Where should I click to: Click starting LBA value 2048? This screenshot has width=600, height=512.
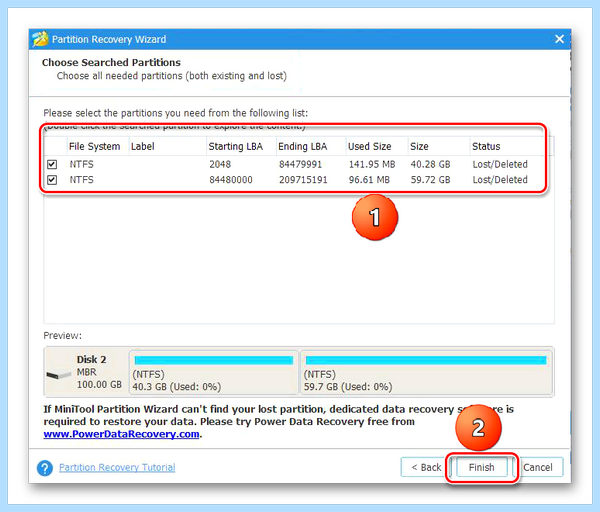coord(220,165)
